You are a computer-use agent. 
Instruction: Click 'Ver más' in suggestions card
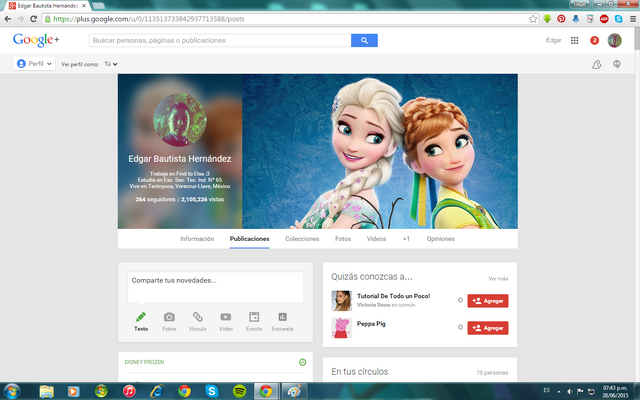click(498, 279)
